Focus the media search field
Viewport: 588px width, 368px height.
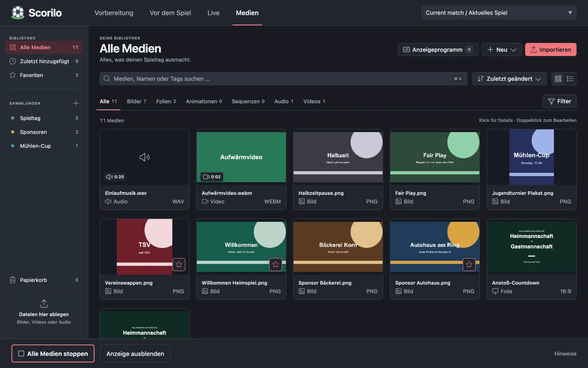pyautogui.click(x=283, y=79)
